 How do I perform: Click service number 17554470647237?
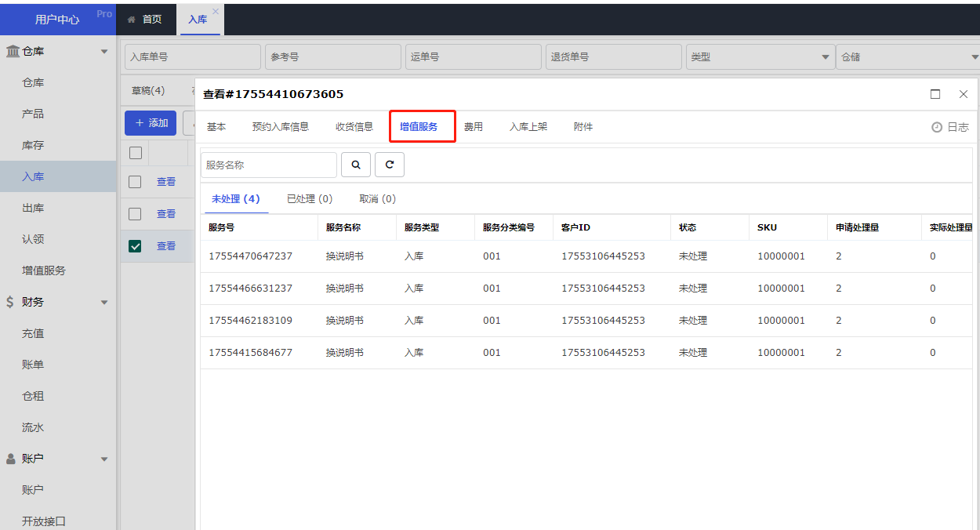pyautogui.click(x=250, y=256)
